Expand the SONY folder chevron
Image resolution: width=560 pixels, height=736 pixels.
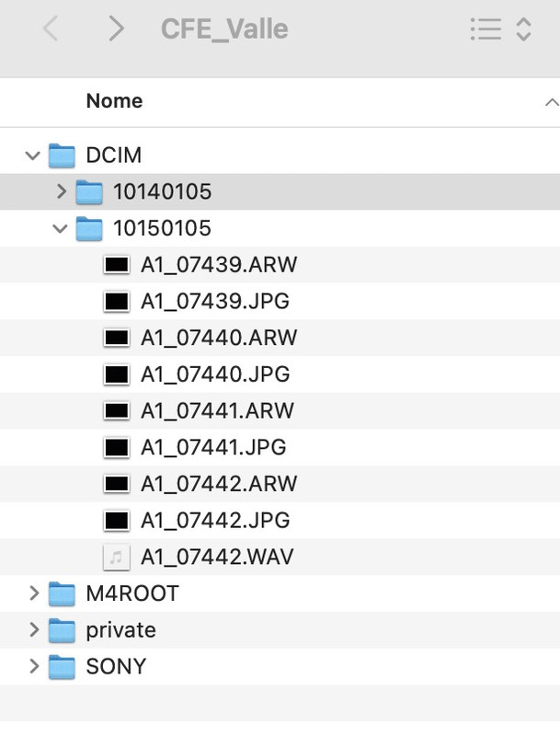click(x=34, y=666)
